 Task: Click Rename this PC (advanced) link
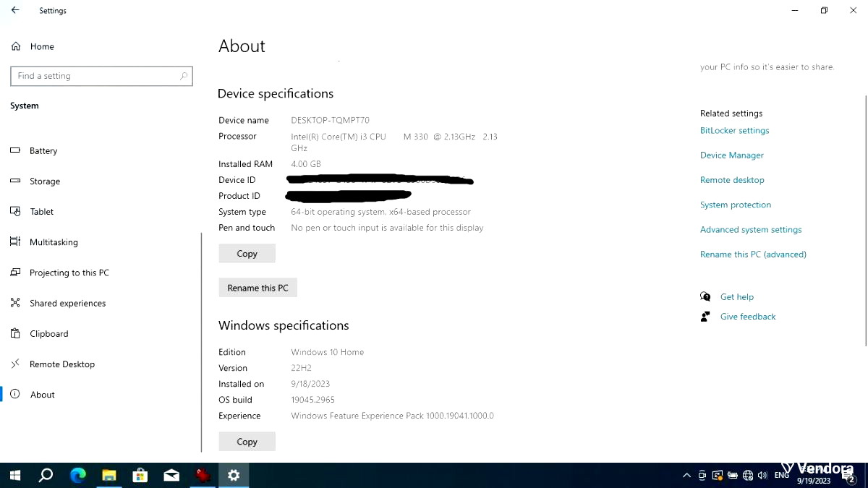[x=753, y=254]
